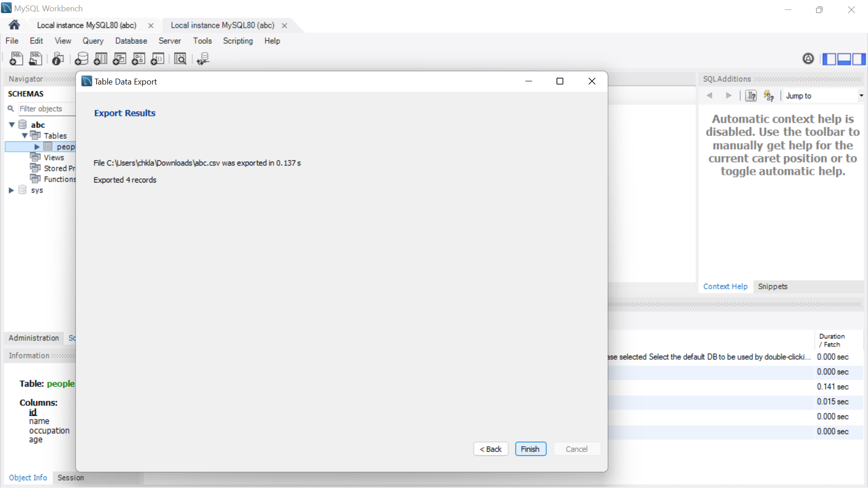Open the Jump to dropdown
The image size is (868, 488).
pos(861,95)
